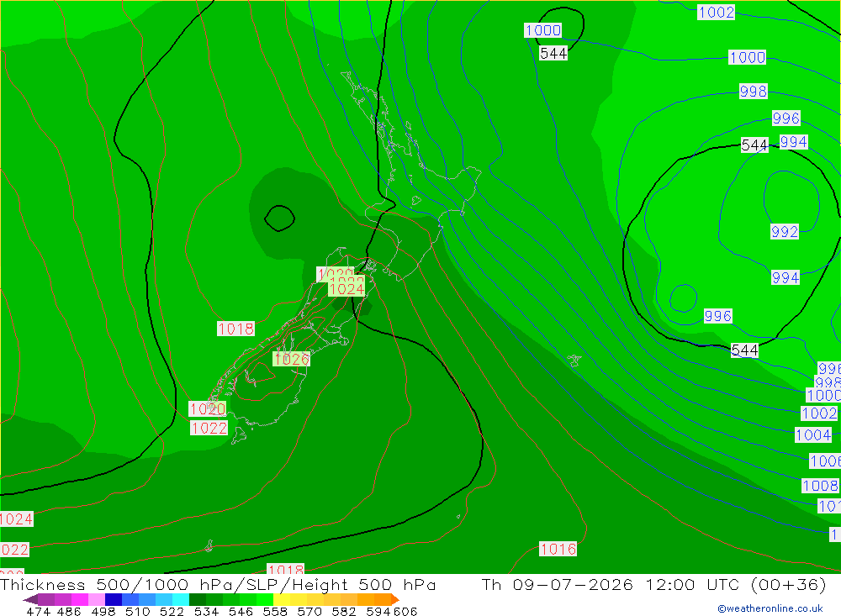Click the blue 998 isobar label near the top
The image size is (841, 616).
click(753, 91)
